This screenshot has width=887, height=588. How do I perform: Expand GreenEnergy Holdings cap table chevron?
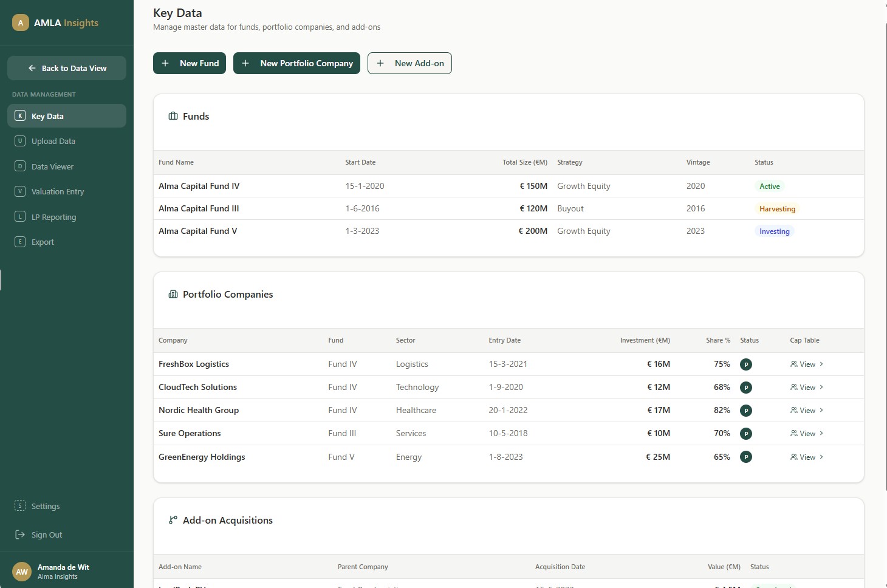tap(821, 457)
